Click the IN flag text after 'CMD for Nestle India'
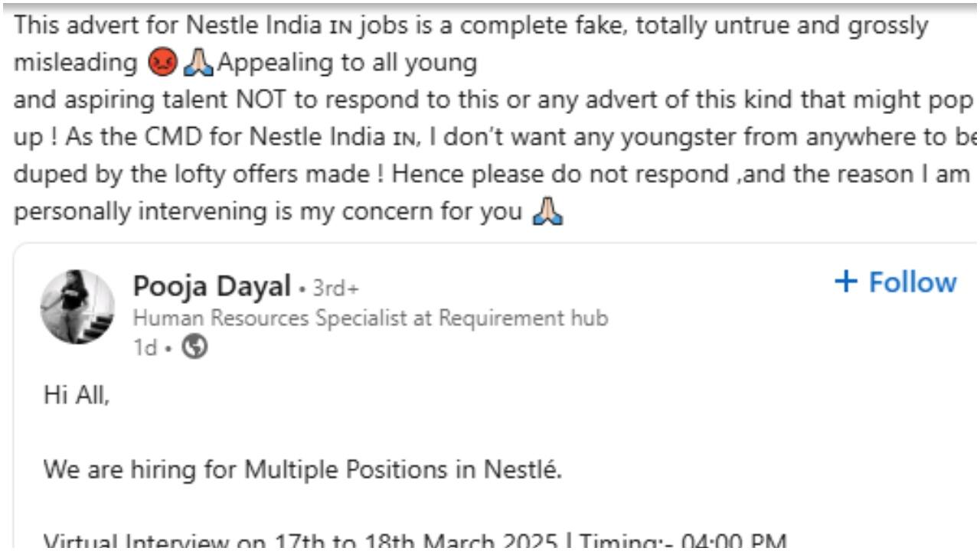The width and height of the screenshot is (980, 551). tap(403, 139)
